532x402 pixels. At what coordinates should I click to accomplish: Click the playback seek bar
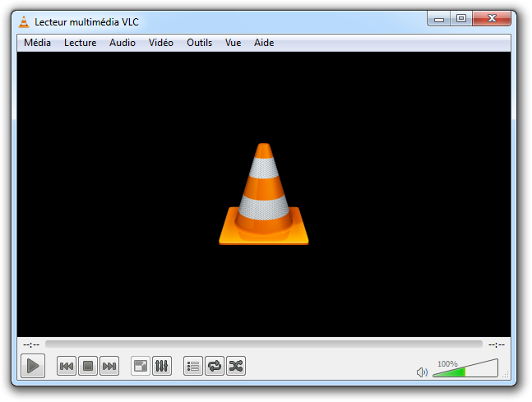(263, 344)
